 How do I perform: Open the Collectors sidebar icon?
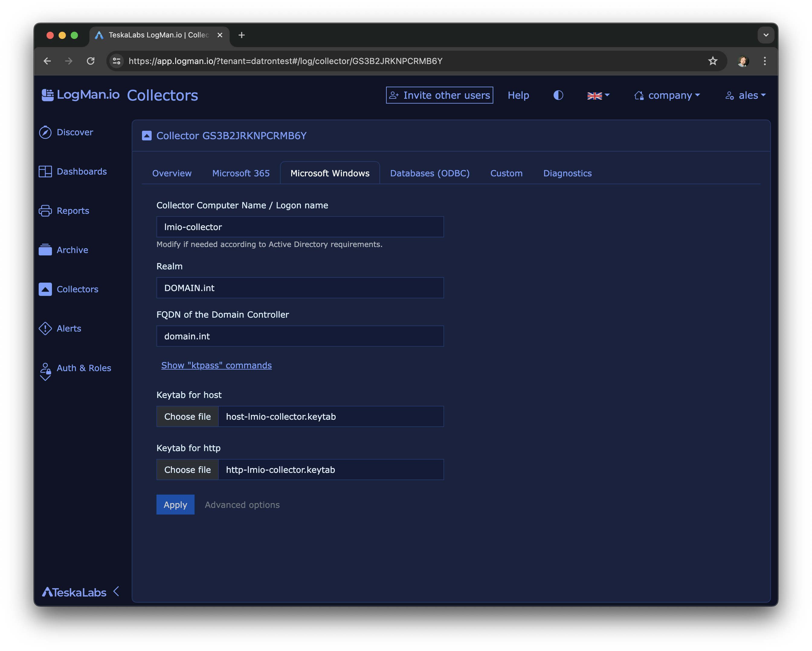45,289
